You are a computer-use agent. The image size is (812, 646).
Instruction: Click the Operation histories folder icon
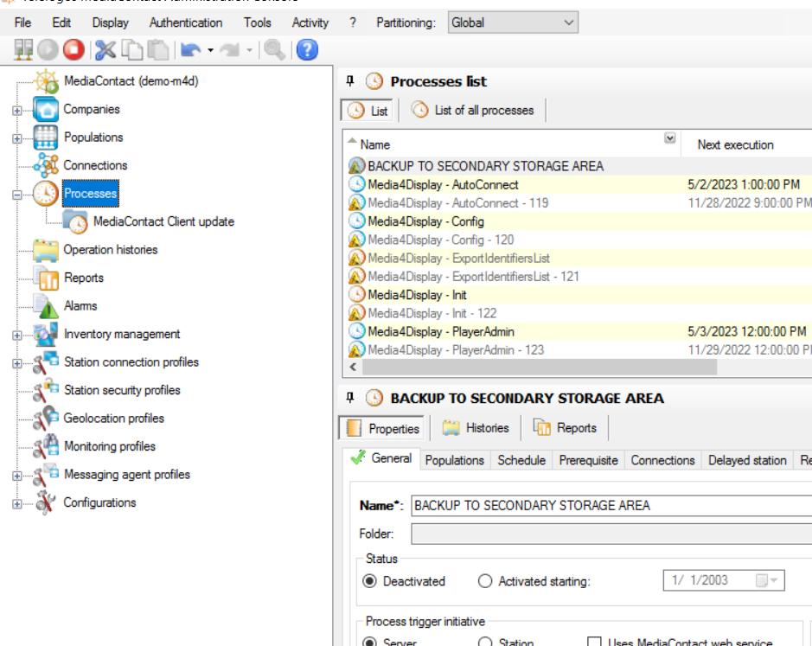coord(46,250)
